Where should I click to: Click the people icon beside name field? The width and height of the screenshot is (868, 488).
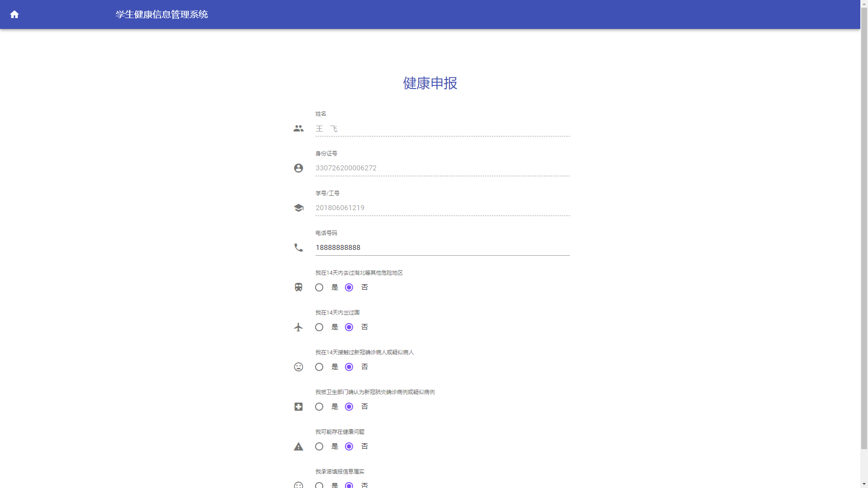click(298, 129)
